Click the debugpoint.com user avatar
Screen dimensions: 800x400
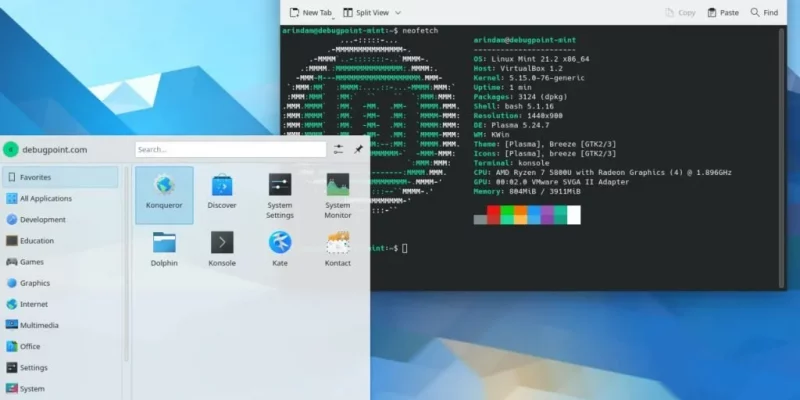pyautogui.click(x=11, y=149)
